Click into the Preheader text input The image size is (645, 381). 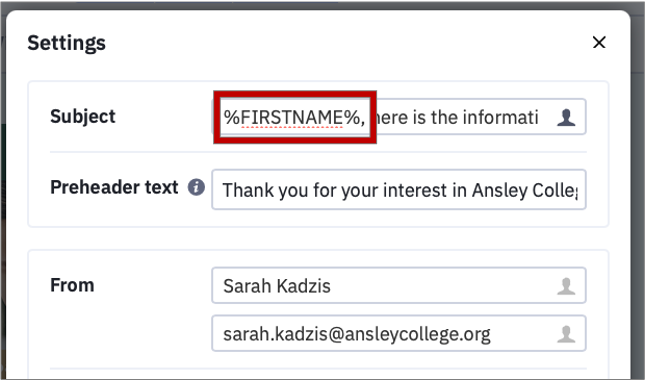(x=399, y=190)
